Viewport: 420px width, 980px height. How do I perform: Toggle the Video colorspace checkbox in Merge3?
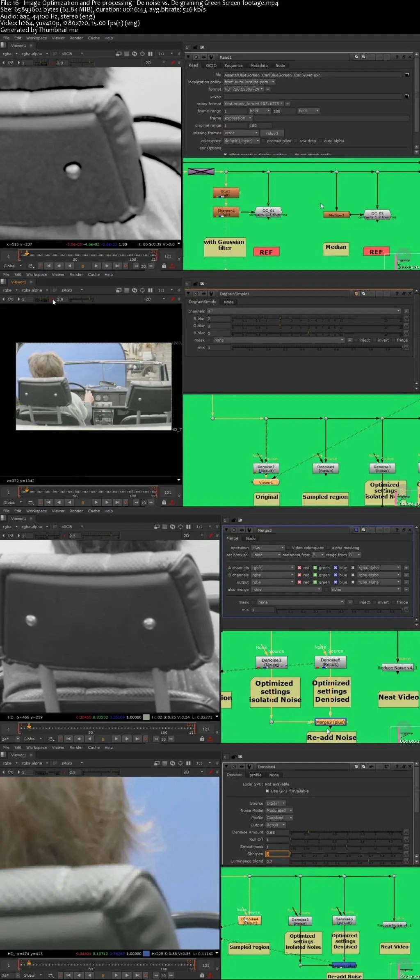pos(289,548)
